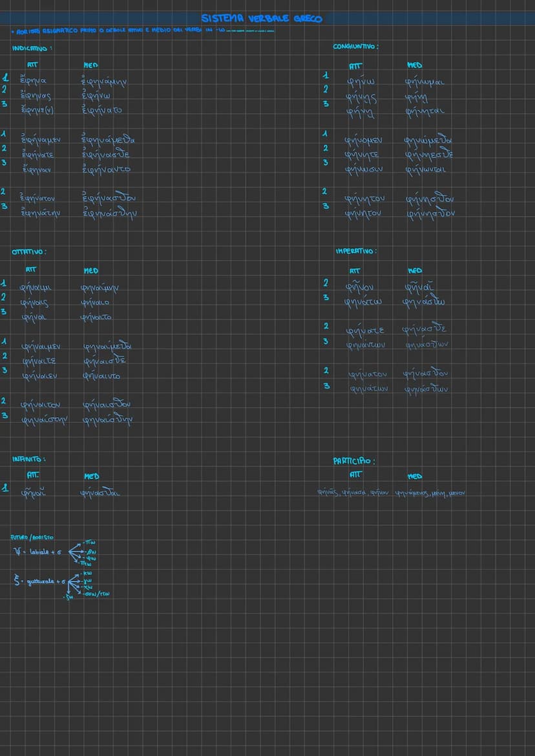Click the -ζω ending below gutturale
The height and width of the screenshot is (756, 535).
tap(68, 598)
